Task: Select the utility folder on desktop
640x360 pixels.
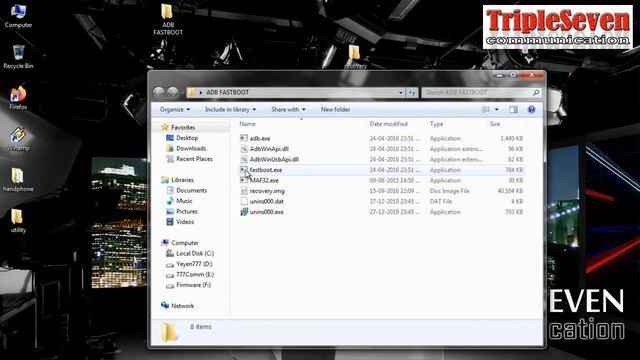Action: pyautogui.click(x=18, y=220)
